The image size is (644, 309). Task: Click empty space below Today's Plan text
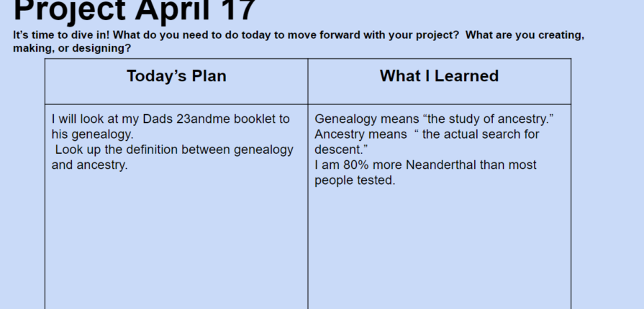coord(176,242)
